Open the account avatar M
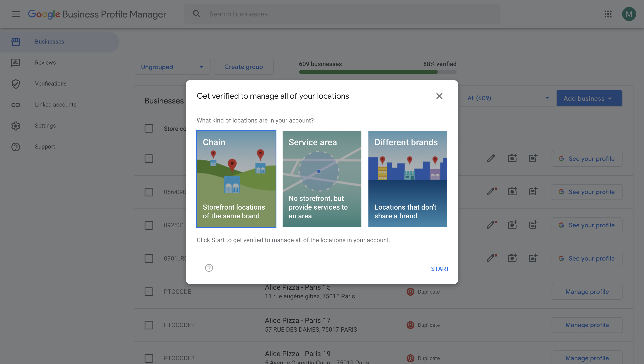This screenshot has width=644, height=364. (x=629, y=14)
